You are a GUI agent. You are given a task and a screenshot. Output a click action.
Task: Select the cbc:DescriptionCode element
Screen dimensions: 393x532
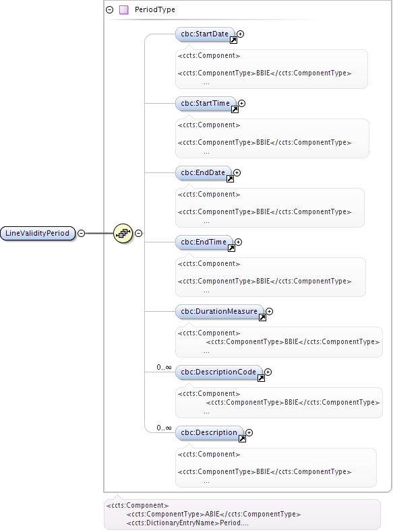click(x=218, y=372)
